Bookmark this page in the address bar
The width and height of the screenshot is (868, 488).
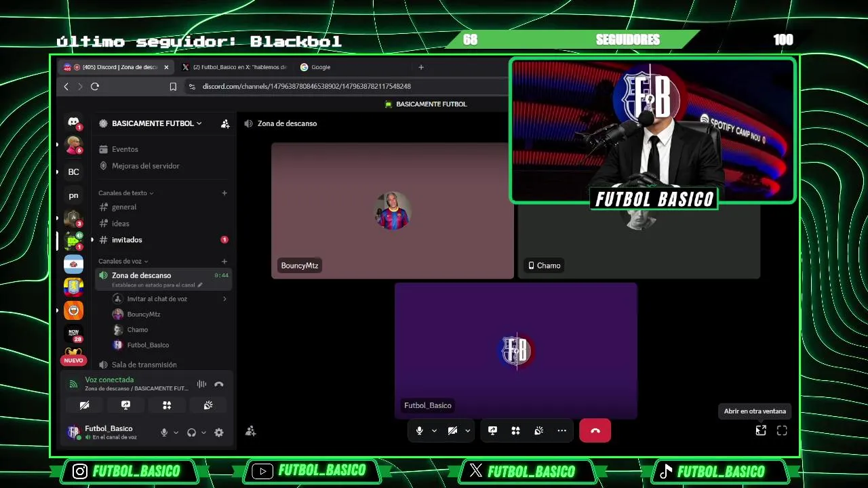[x=173, y=87]
